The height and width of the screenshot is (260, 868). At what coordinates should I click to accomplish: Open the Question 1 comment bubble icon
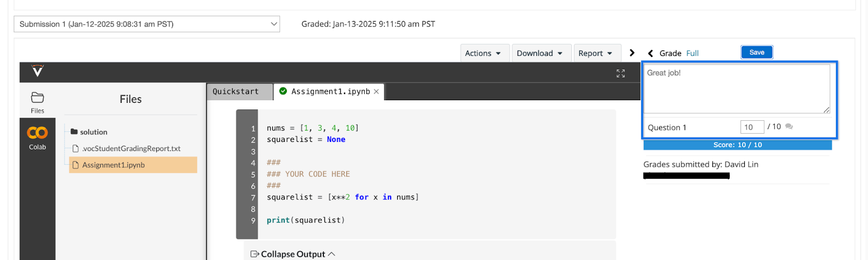789,127
